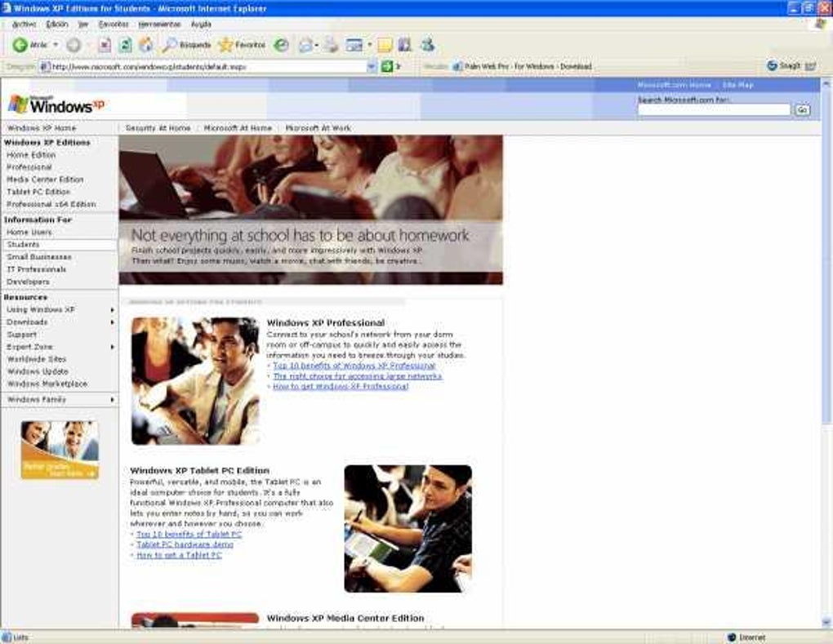Click the orange sidebar promo banner

pyautogui.click(x=60, y=451)
